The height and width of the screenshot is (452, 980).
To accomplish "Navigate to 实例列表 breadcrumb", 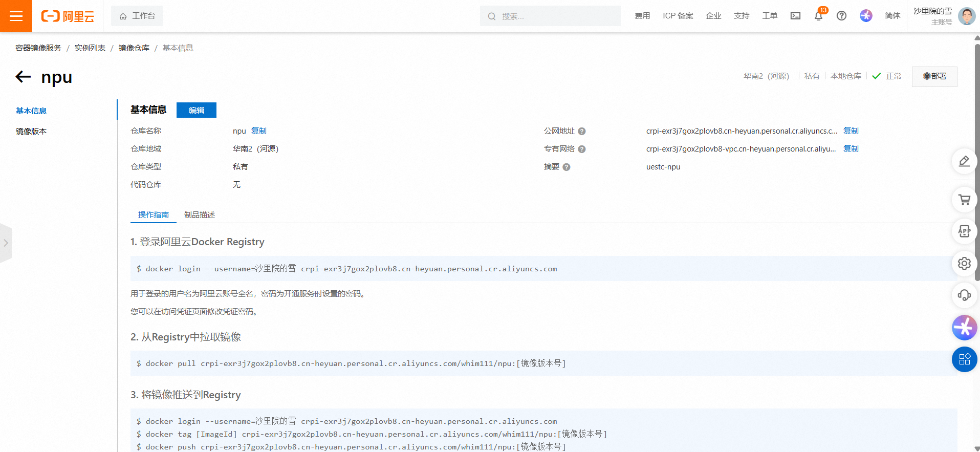I will (x=90, y=48).
